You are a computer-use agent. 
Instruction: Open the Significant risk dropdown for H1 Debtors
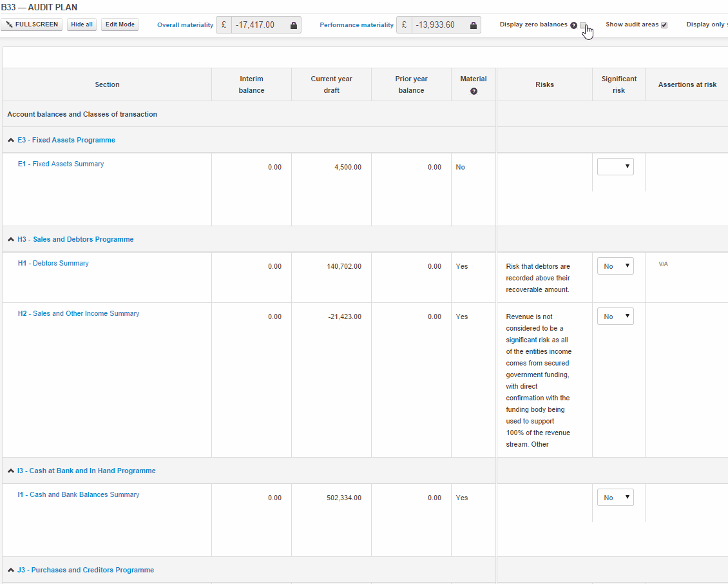click(615, 266)
